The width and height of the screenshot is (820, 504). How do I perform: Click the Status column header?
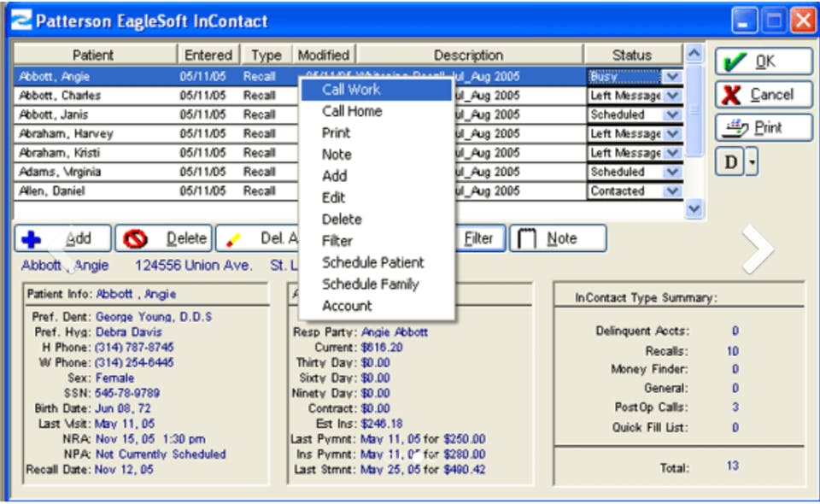click(x=632, y=55)
